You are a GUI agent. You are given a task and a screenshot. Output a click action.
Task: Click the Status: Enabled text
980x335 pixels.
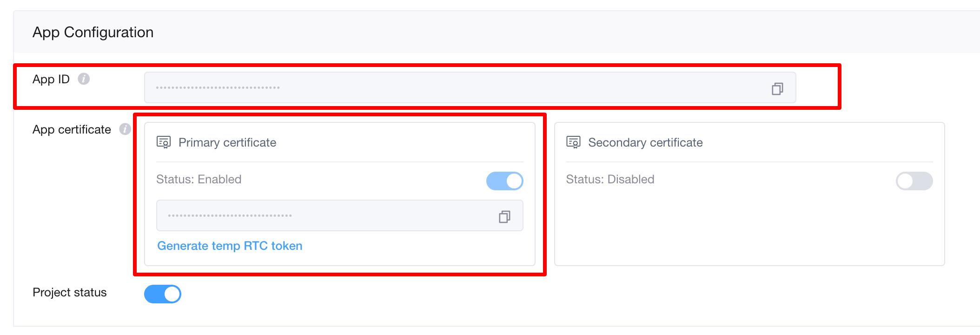pyautogui.click(x=199, y=179)
